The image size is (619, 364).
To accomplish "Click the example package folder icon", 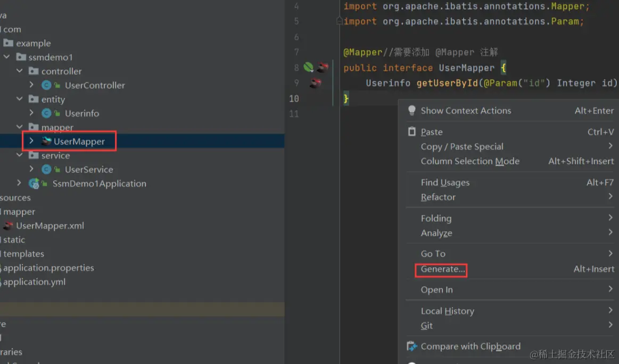I will [x=9, y=43].
